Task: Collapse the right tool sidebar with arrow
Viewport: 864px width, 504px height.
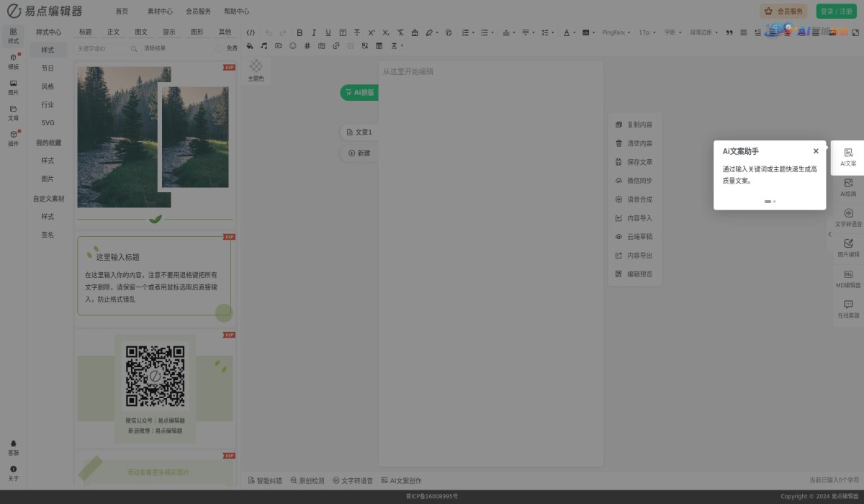Action: [829, 234]
